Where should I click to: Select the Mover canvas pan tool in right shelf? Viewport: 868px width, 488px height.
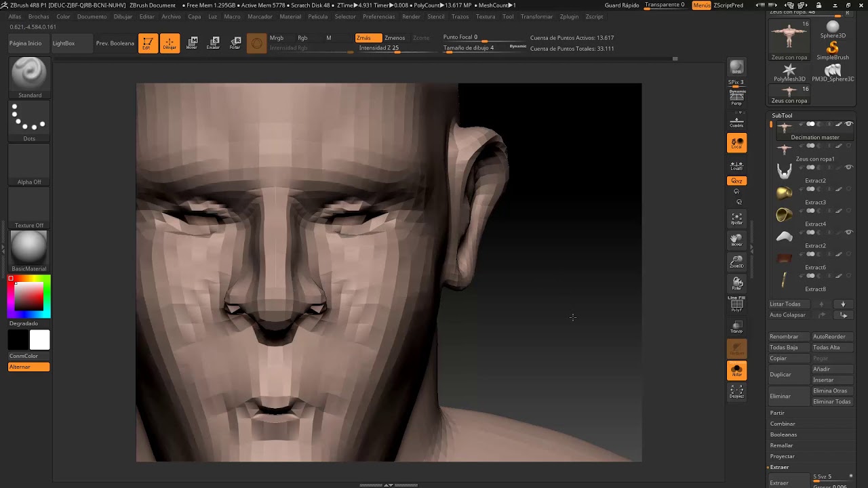[x=736, y=240]
